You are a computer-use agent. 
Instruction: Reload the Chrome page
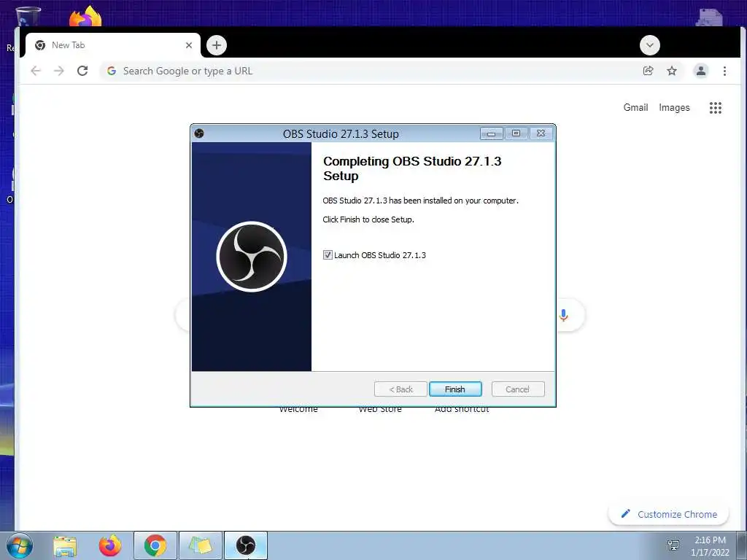[x=82, y=71]
